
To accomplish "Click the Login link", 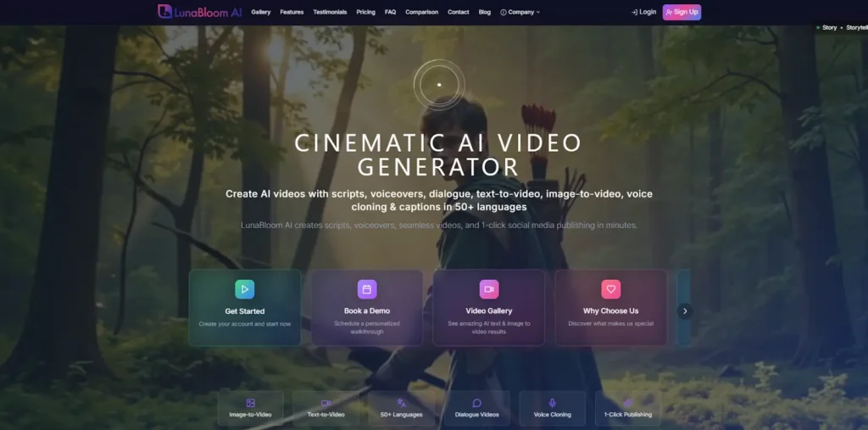I will point(644,12).
